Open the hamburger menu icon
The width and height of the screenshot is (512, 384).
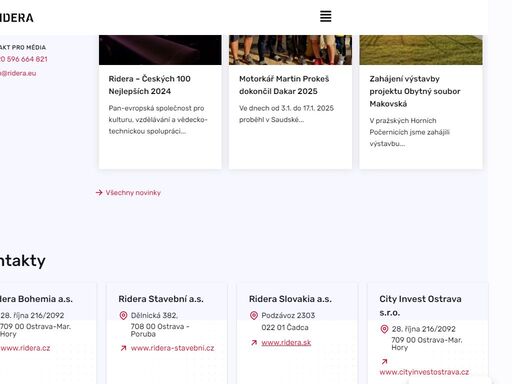tap(326, 16)
